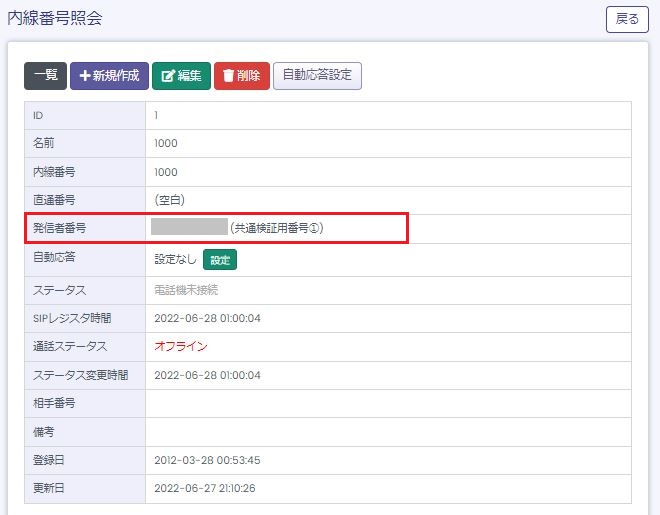
Task: Open the 一覧 list view
Action: (x=45, y=76)
